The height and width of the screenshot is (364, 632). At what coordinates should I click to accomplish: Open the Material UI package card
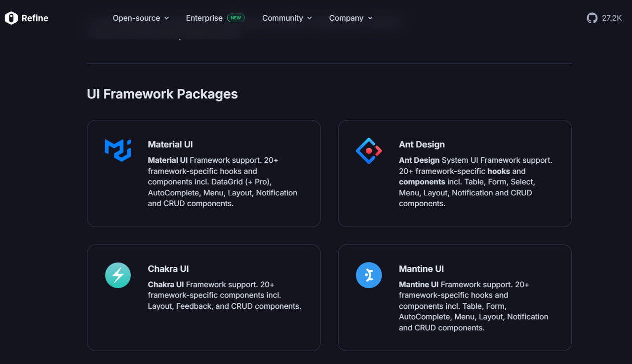click(203, 173)
